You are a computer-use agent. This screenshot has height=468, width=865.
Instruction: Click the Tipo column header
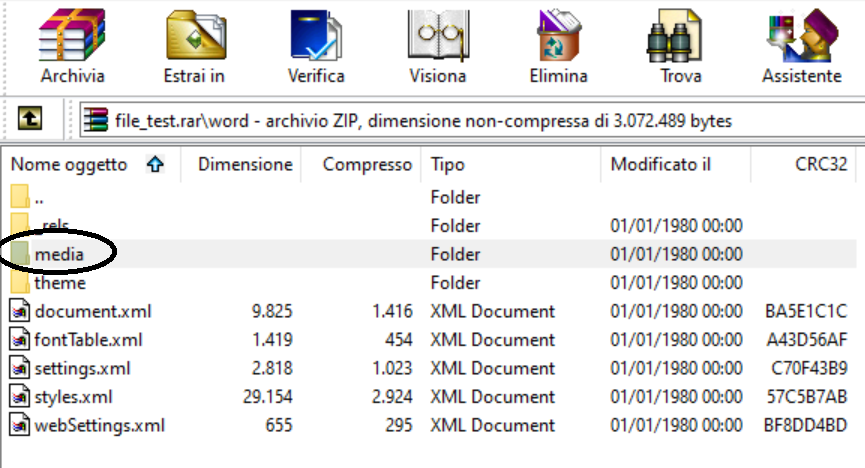pyautogui.click(x=511, y=164)
